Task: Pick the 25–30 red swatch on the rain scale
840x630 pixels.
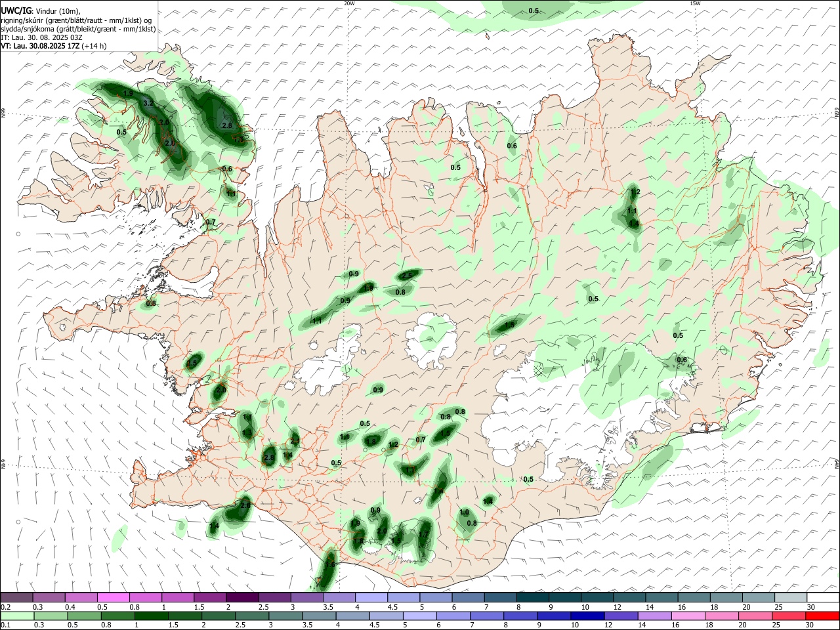Action: click(789, 616)
